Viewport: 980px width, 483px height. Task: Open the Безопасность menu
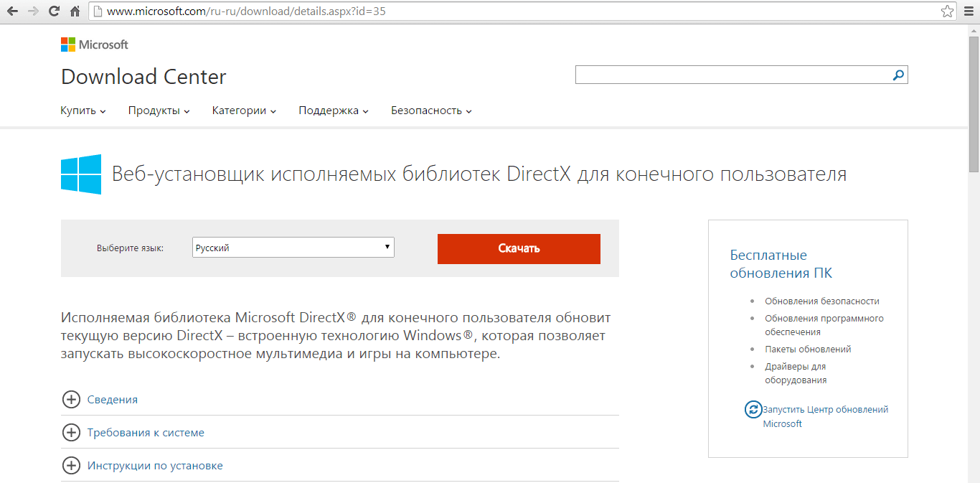431,111
